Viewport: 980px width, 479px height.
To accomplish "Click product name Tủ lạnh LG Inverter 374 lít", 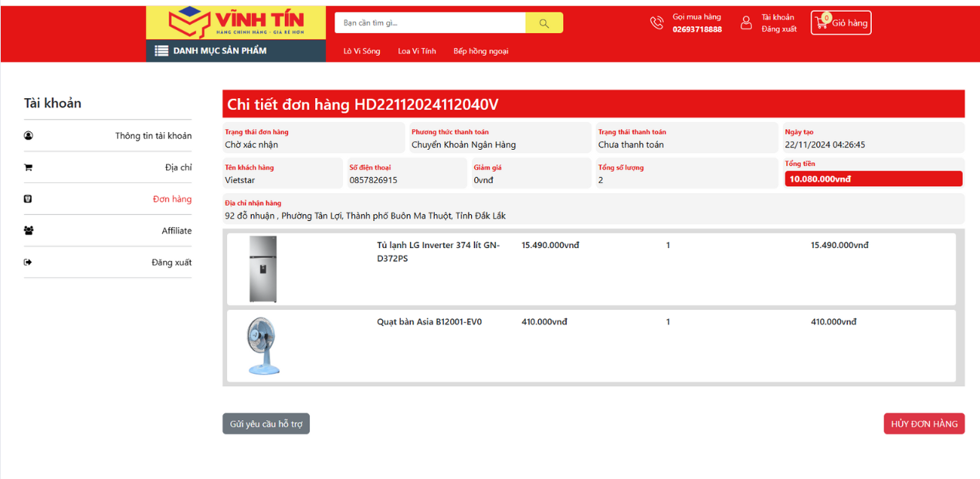I will 439,252.
